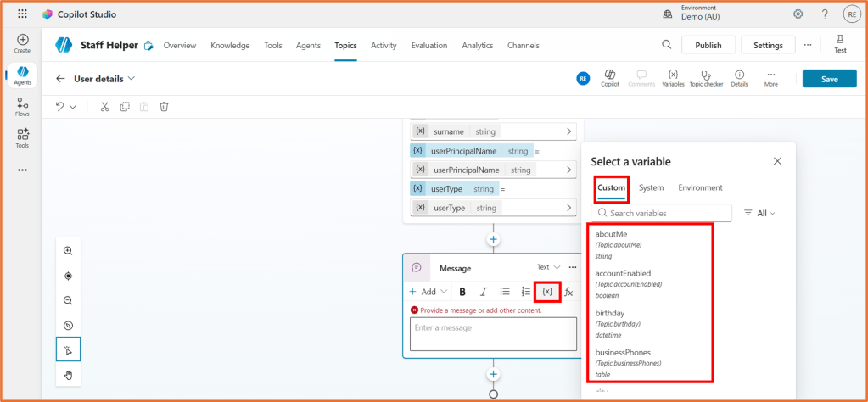The width and height of the screenshot is (868, 402).
Task: Open the app launcher waffle grid
Action: click(x=23, y=14)
